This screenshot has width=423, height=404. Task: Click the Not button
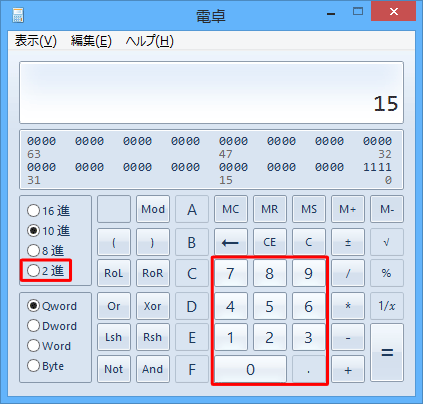pos(114,369)
